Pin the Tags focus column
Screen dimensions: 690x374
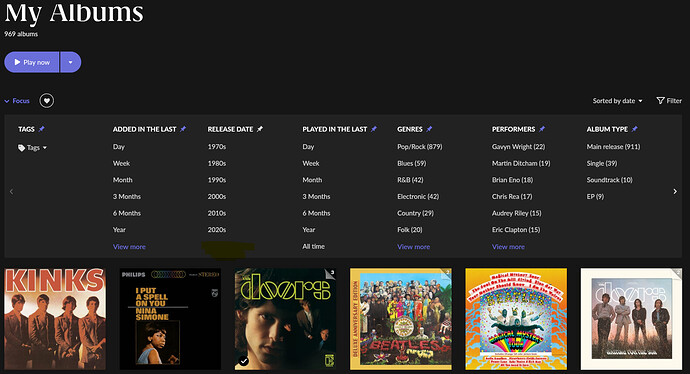tap(41, 129)
